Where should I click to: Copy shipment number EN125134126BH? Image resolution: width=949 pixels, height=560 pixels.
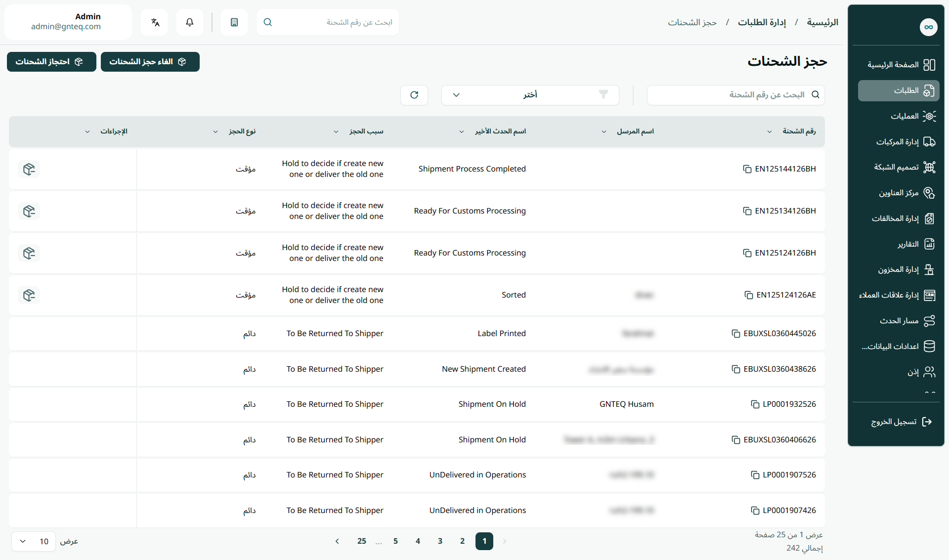(747, 211)
